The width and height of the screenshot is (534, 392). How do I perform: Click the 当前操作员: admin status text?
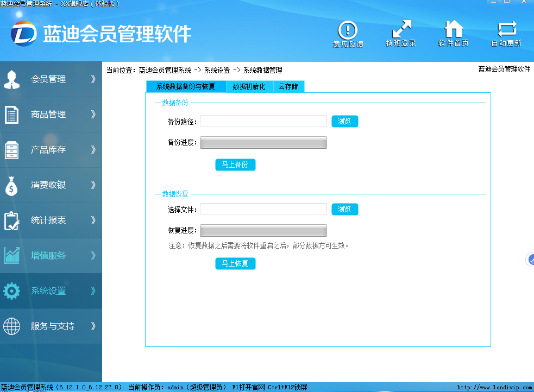point(177,387)
